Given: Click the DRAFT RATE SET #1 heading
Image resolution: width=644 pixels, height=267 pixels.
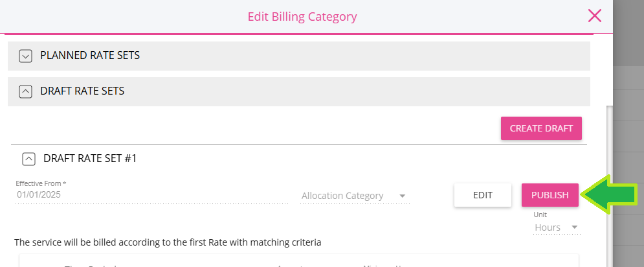Looking at the screenshot, I should coord(90,158).
